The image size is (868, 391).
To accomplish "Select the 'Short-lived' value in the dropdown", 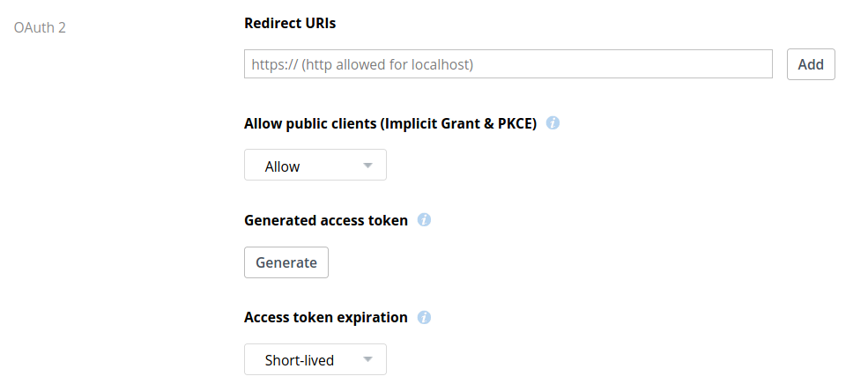I will [x=300, y=360].
